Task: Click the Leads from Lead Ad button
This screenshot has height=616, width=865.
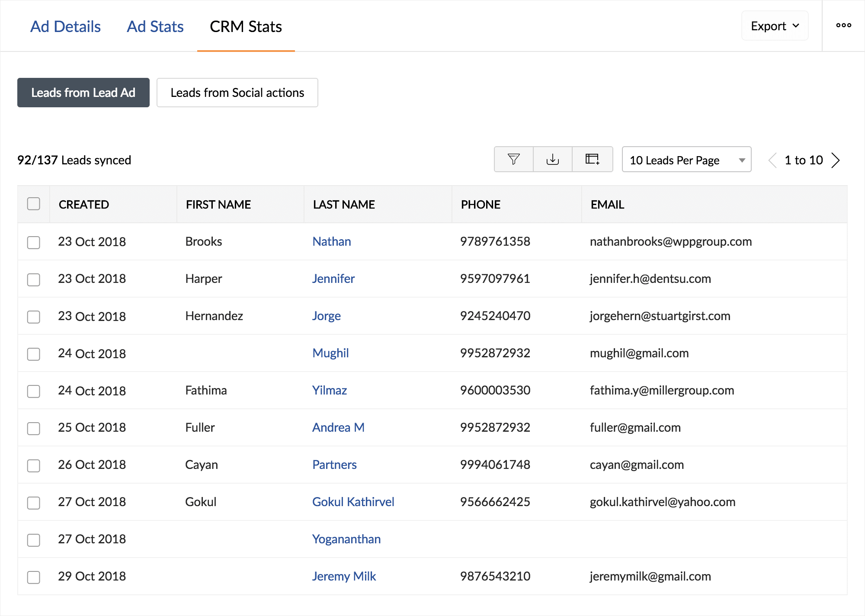Action: (83, 93)
